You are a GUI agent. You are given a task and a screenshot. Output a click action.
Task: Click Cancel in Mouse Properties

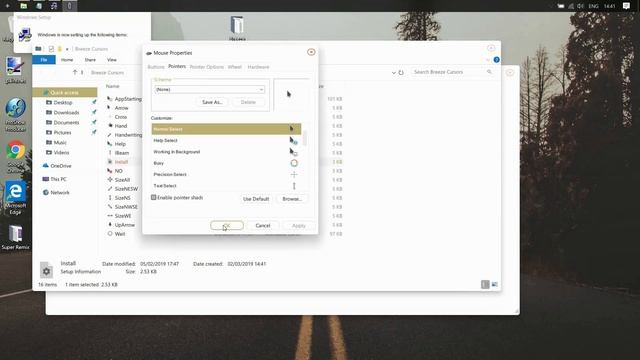[262, 225]
